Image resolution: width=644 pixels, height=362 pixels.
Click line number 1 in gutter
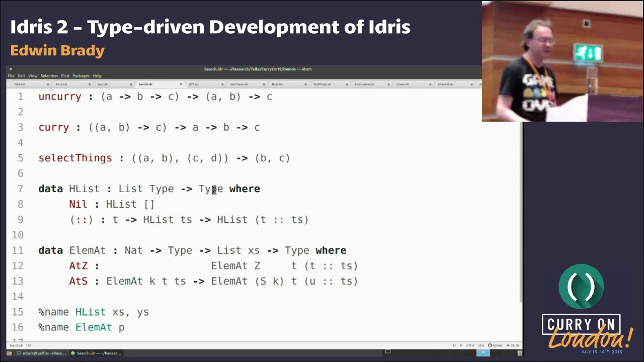coord(21,97)
